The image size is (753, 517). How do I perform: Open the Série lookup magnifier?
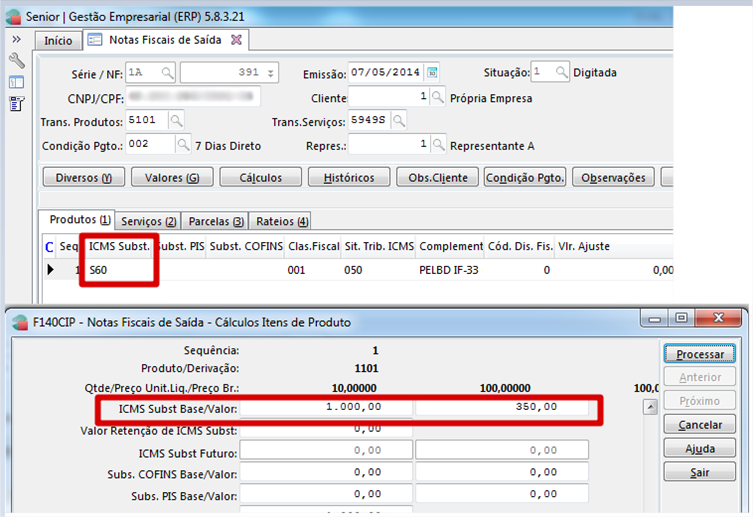pyautogui.click(x=167, y=72)
